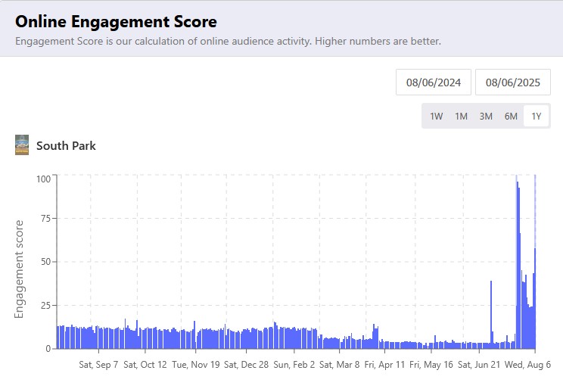Viewport: 563px width, 392px height.
Task: Click the Sat, Sep 7 axis label
Action: tap(98, 365)
